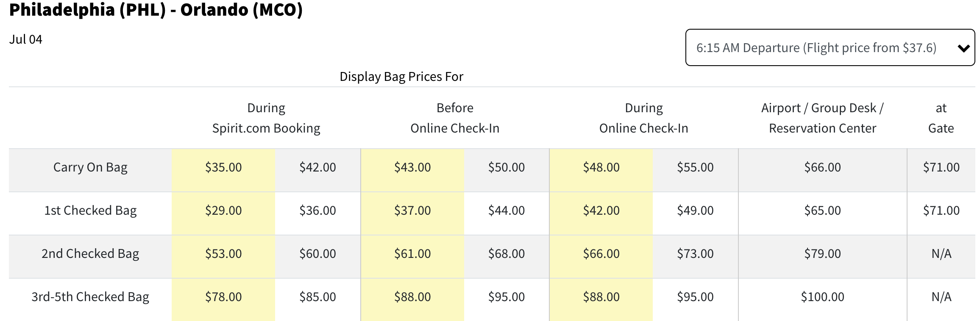Select 3rd-5th Checked Bag $78.00 price
The height and width of the screenshot is (321, 980).
point(223,297)
